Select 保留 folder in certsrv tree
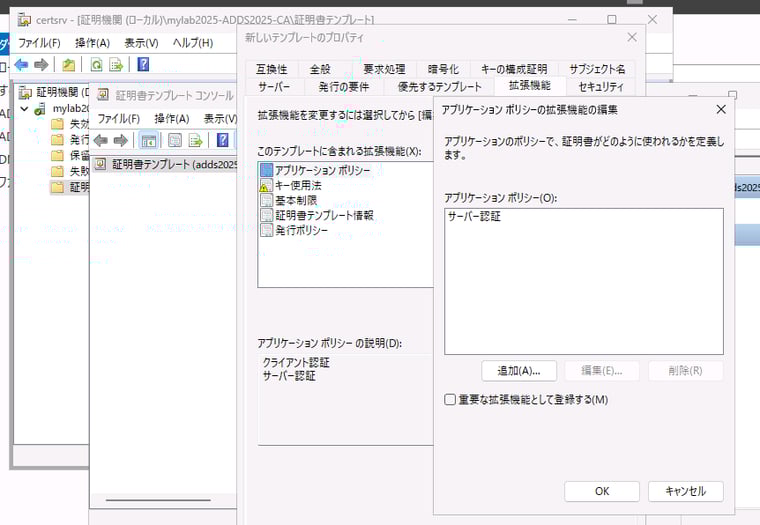 [70, 156]
